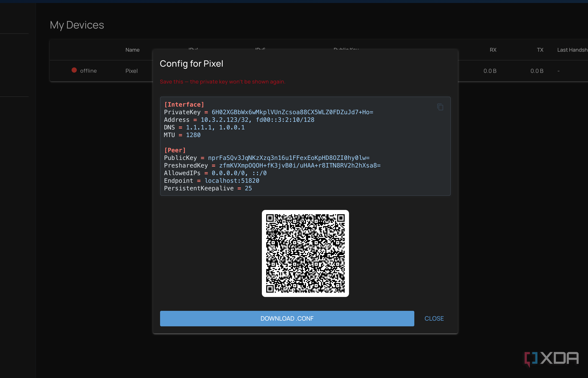Image resolution: width=588 pixels, height=378 pixels.
Task: Click the My Devices heading
Action: pos(77,25)
